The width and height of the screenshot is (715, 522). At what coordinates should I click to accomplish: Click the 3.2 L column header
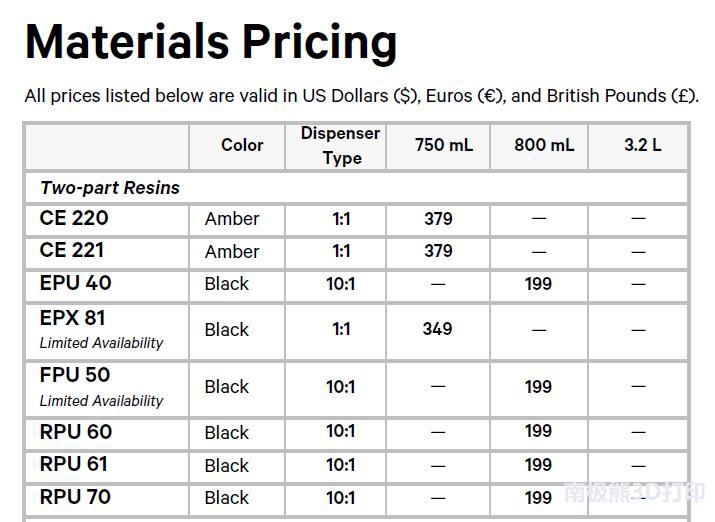[x=642, y=145]
